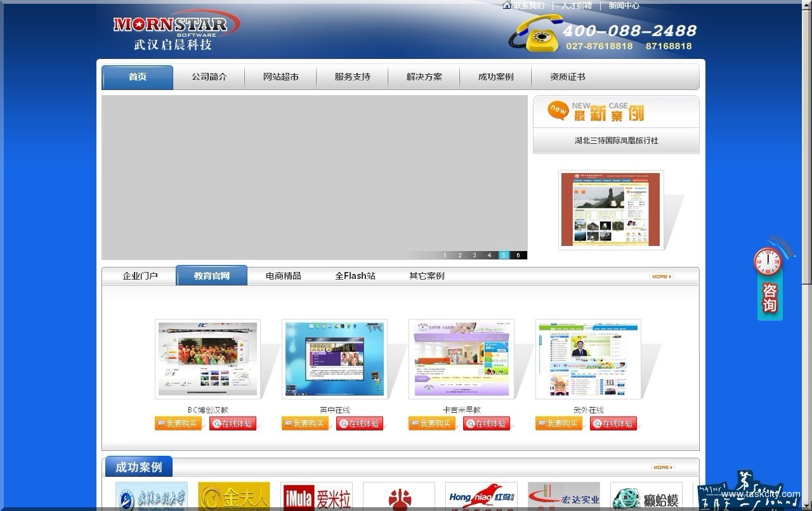Expand MORE in the case tabs panel
The width and height of the screenshot is (812, 511).
point(661,276)
